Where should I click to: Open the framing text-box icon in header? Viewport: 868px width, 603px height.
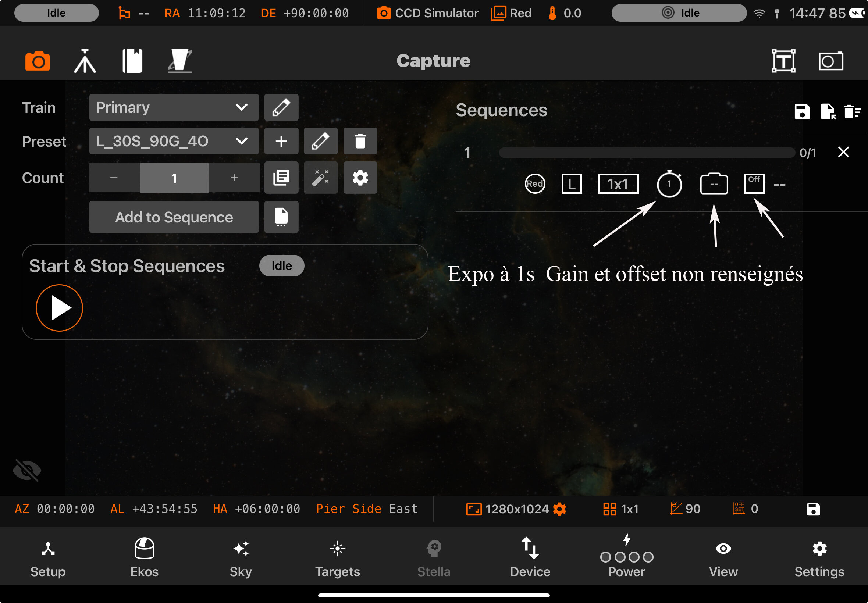click(x=783, y=61)
